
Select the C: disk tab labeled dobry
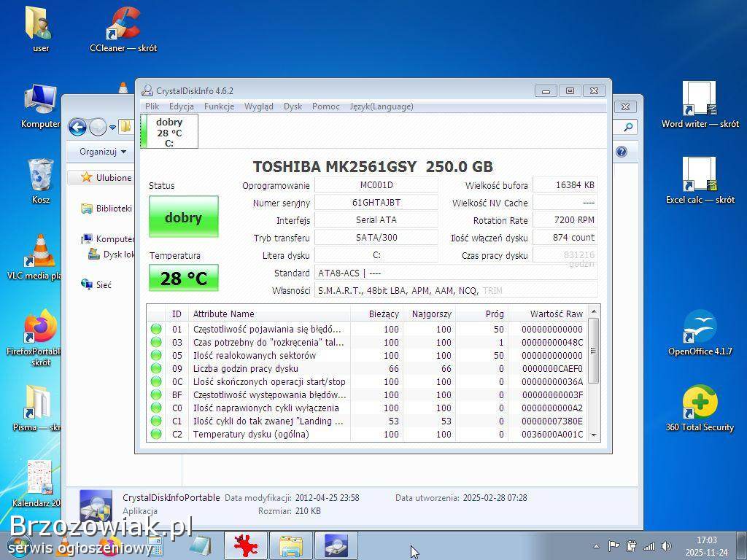(169, 132)
